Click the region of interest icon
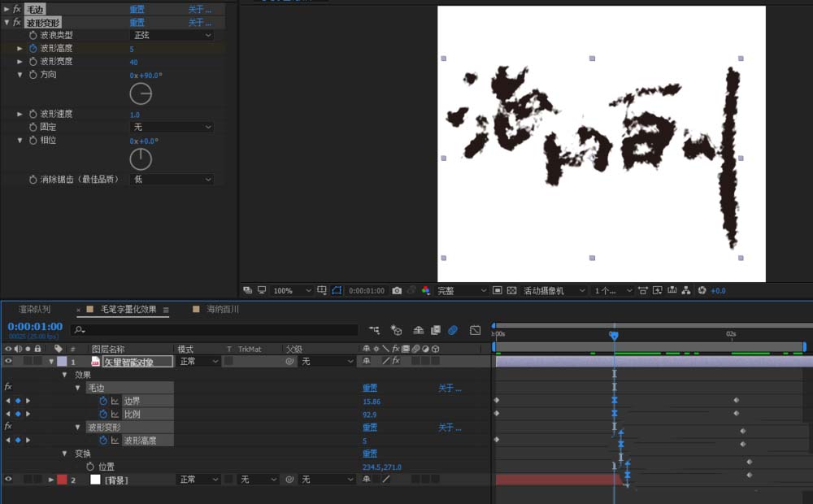813x504 pixels. [x=496, y=290]
